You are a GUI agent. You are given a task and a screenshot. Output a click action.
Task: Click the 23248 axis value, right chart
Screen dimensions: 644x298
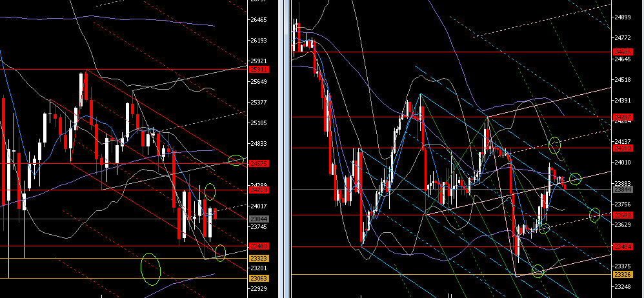(623, 286)
